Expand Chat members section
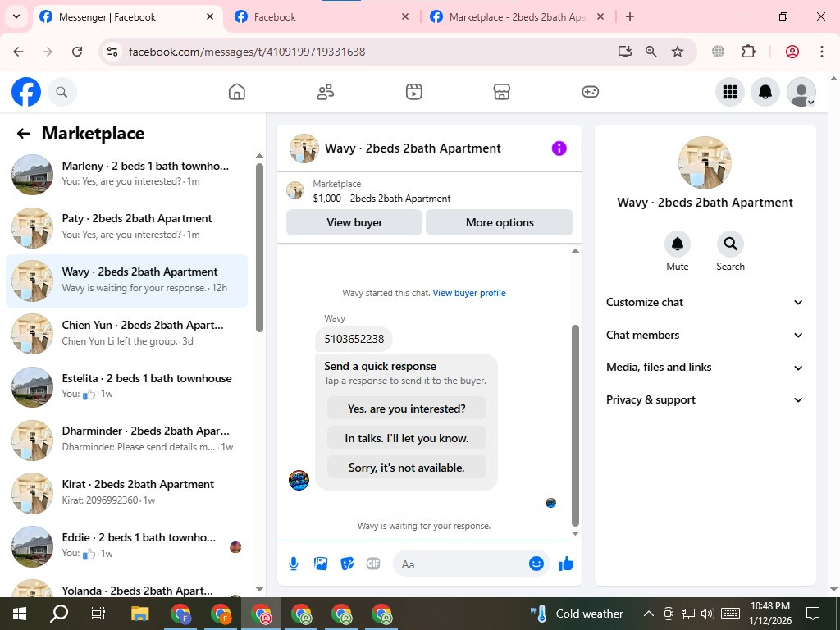840x630 pixels. tap(705, 335)
